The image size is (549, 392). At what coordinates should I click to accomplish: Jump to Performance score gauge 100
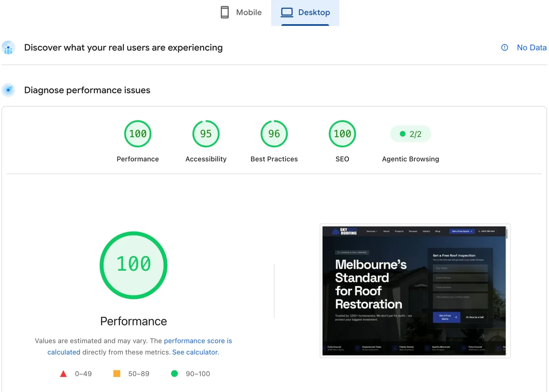click(138, 134)
